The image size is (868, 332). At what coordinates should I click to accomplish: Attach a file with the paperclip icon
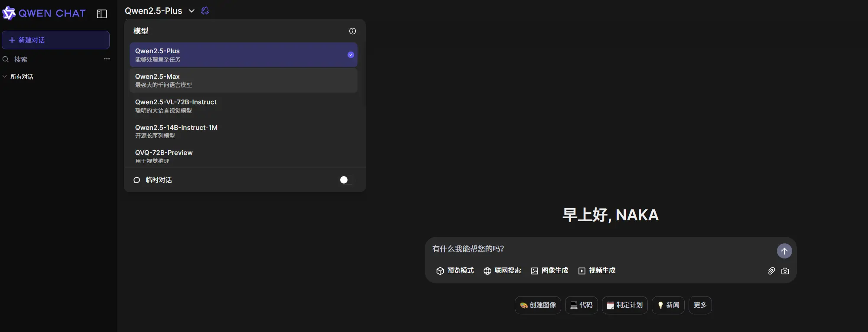coord(771,271)
